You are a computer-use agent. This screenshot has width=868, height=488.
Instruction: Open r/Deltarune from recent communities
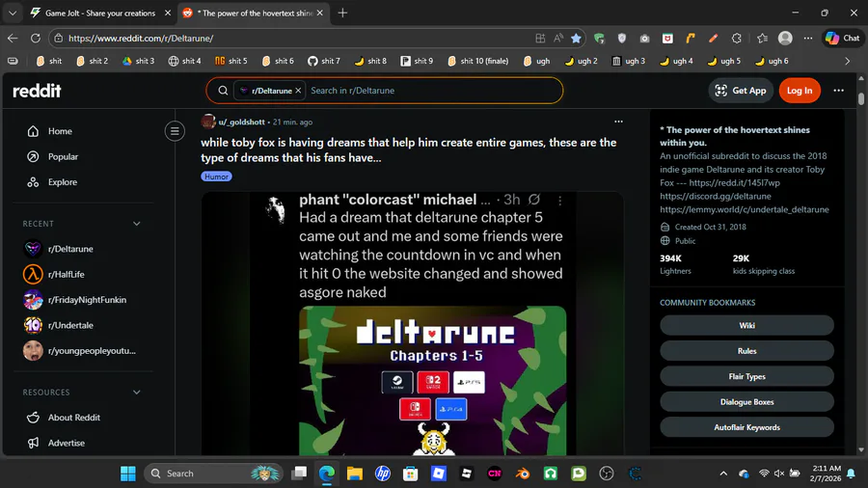click(x=70, y=249)
